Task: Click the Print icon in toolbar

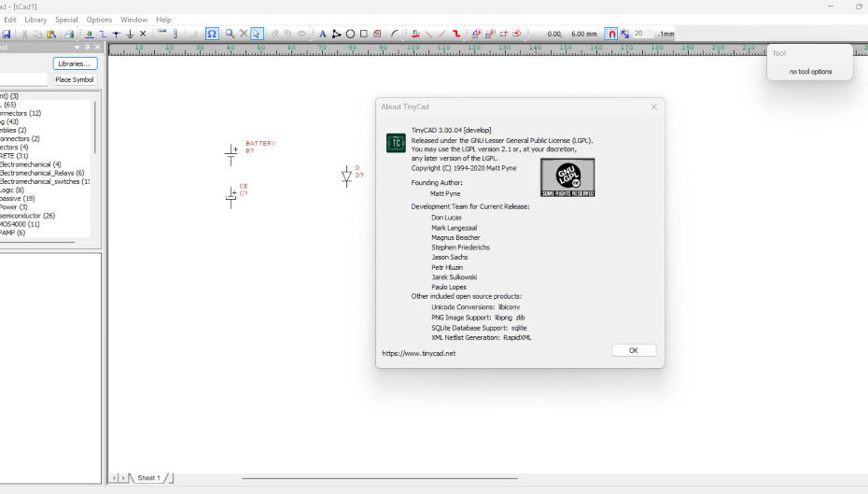Action: point(69,34)
